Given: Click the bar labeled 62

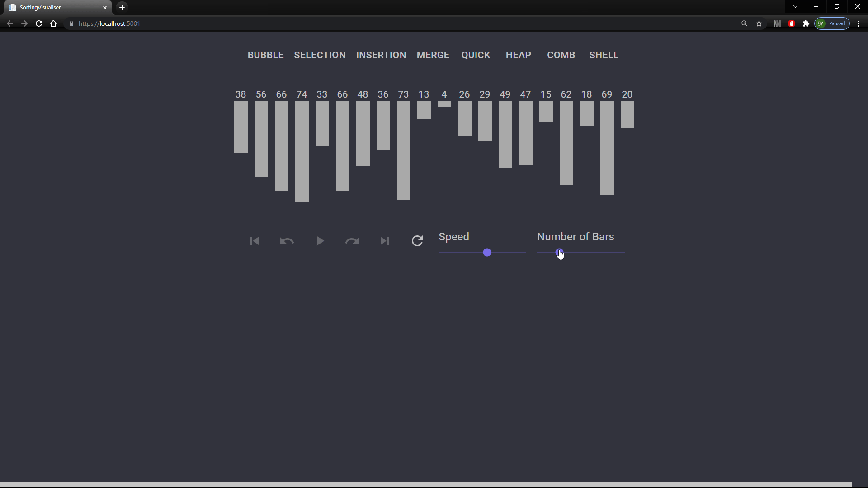Looking at the screenshot, I should [566, 143].
